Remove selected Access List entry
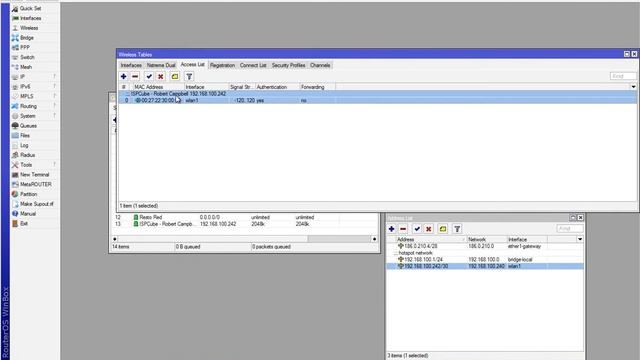The height and width of the screenshot is (360, 640). coord(135,76)
